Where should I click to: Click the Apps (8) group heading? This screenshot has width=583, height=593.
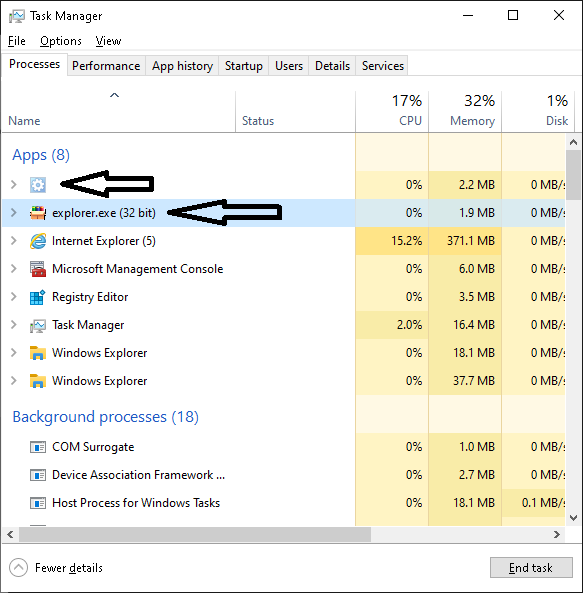pyautogui.click(x=41, y=155)
